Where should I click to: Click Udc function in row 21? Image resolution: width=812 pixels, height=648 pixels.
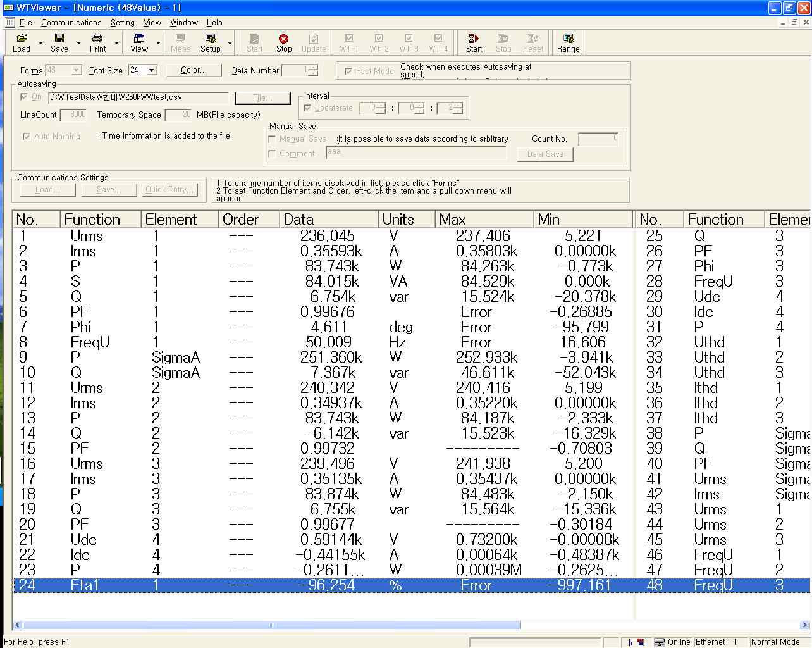pos(83,540)
